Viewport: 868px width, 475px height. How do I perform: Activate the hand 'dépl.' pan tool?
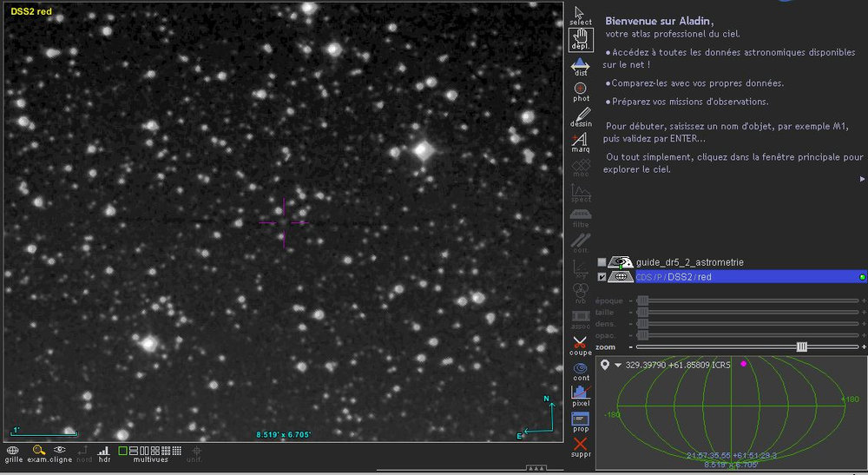580,40
